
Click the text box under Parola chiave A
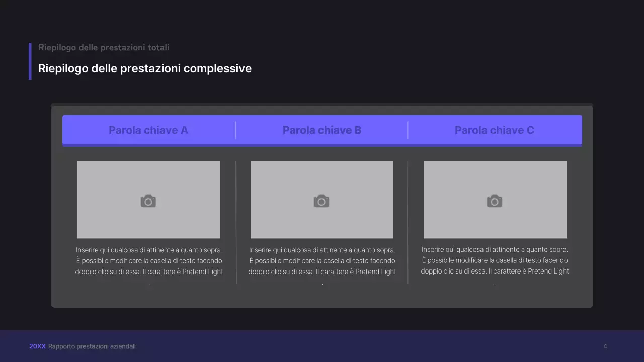coord(149,260)
